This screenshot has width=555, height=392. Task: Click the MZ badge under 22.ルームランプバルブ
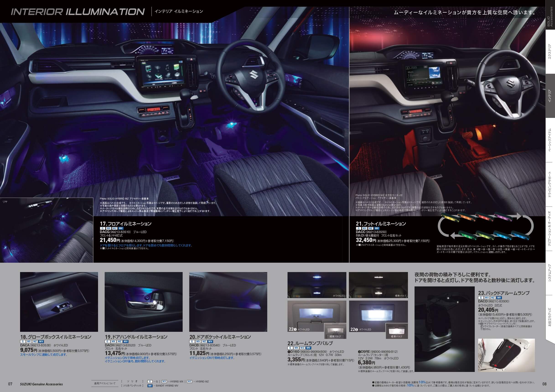click(302, 348)
